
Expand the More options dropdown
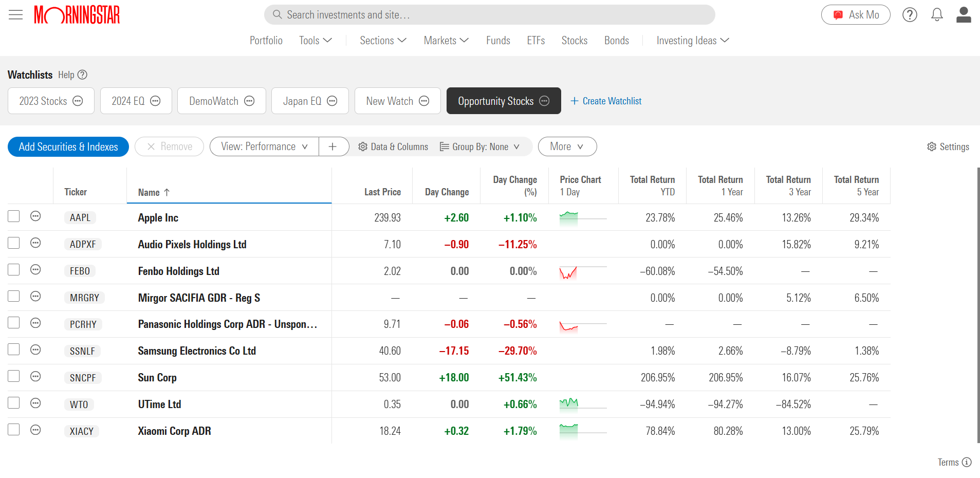[x=567, y=146]
